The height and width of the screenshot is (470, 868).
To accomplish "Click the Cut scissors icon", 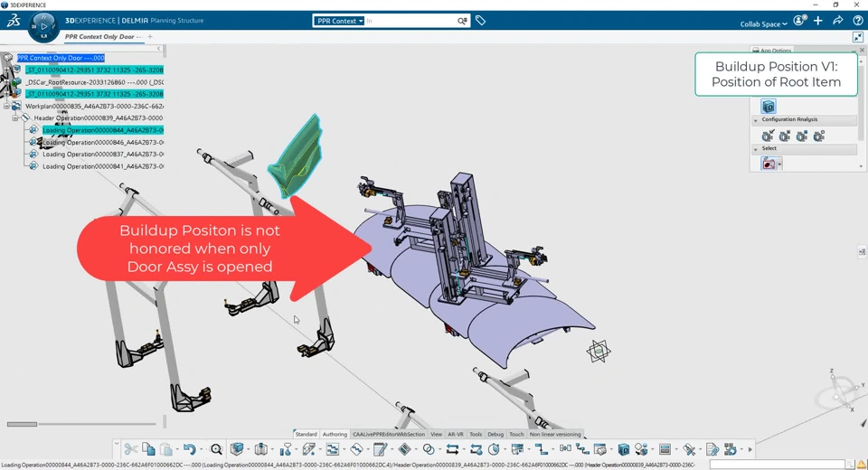I will pyautogui.click(x=131, y=449).
